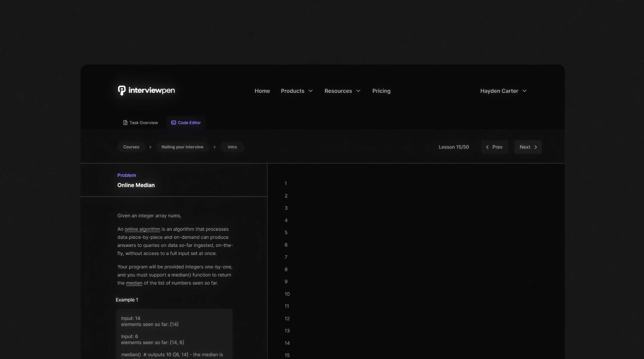Go to the previous lesson
Image resolution: width=644 pixels, height=359 pixels.
[x=495, y=147]
